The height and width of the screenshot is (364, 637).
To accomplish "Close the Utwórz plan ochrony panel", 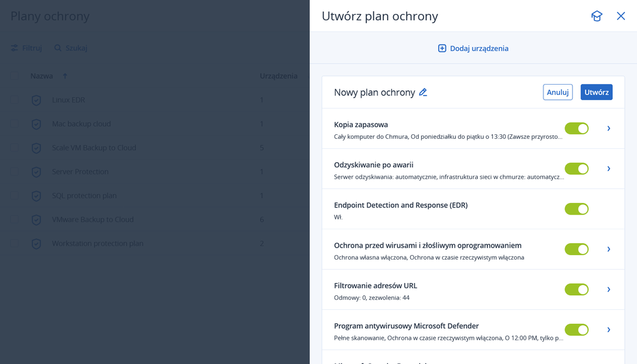I will point(621,17).
